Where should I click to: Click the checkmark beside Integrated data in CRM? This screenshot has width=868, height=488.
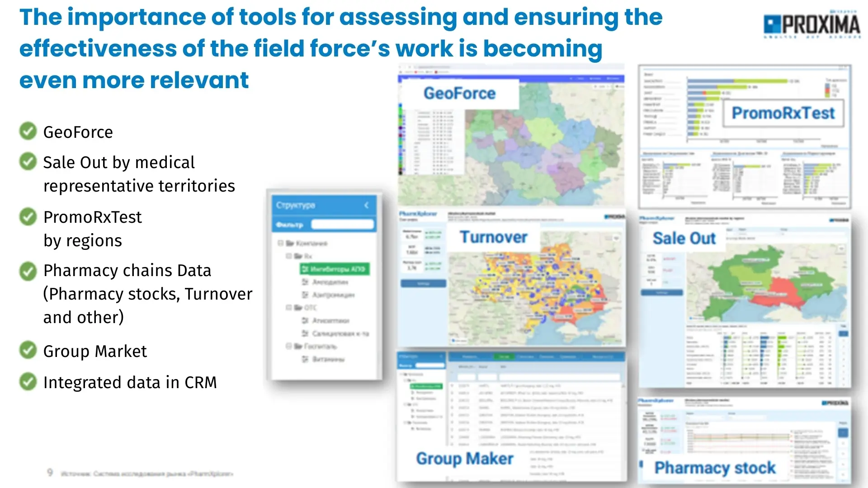coord(28,382)
